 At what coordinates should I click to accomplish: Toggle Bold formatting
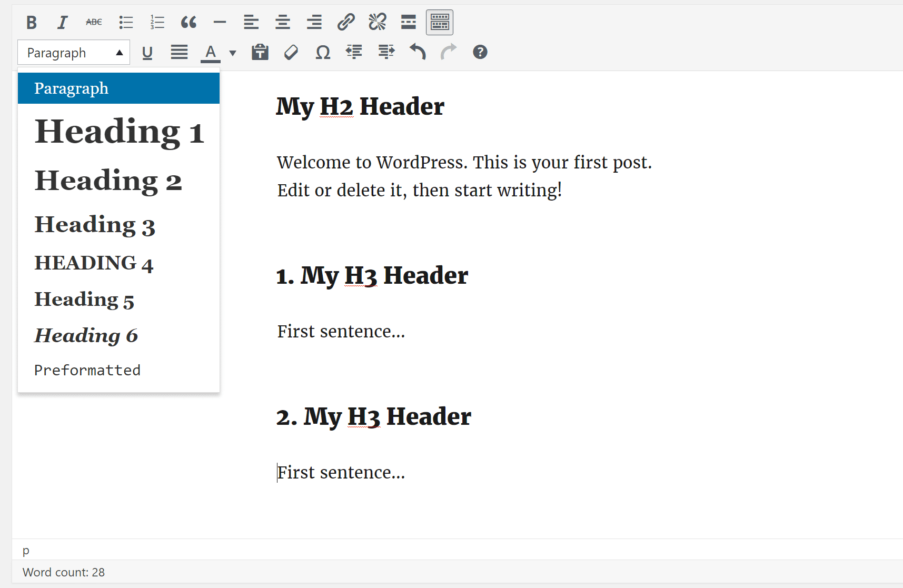32,22
